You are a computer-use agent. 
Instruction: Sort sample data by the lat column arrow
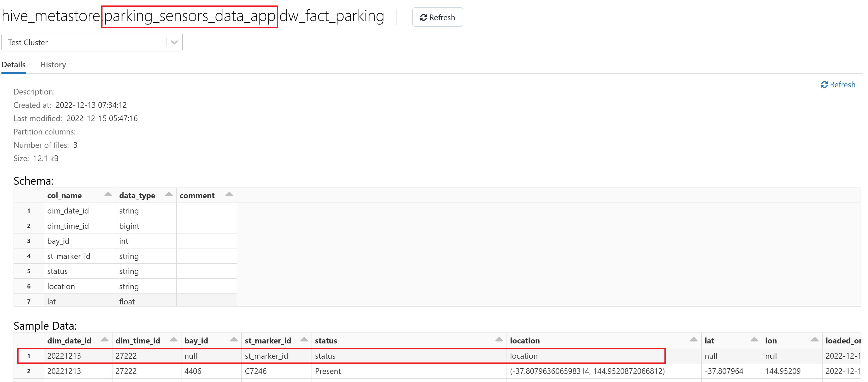[754, 340]
